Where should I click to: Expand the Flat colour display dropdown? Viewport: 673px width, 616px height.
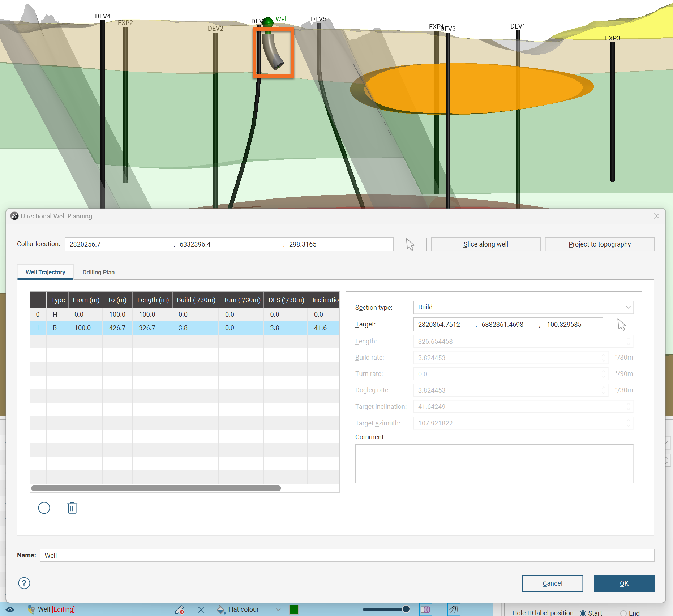278,609
